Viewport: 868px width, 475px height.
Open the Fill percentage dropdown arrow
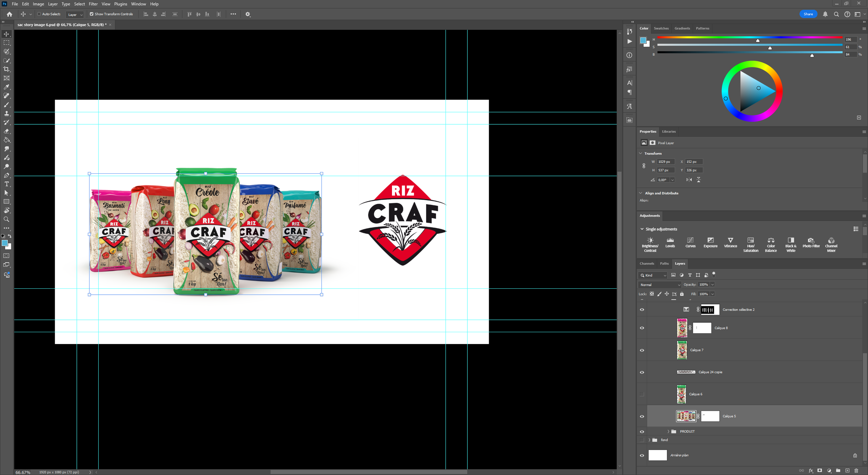(x=712, y=294)
